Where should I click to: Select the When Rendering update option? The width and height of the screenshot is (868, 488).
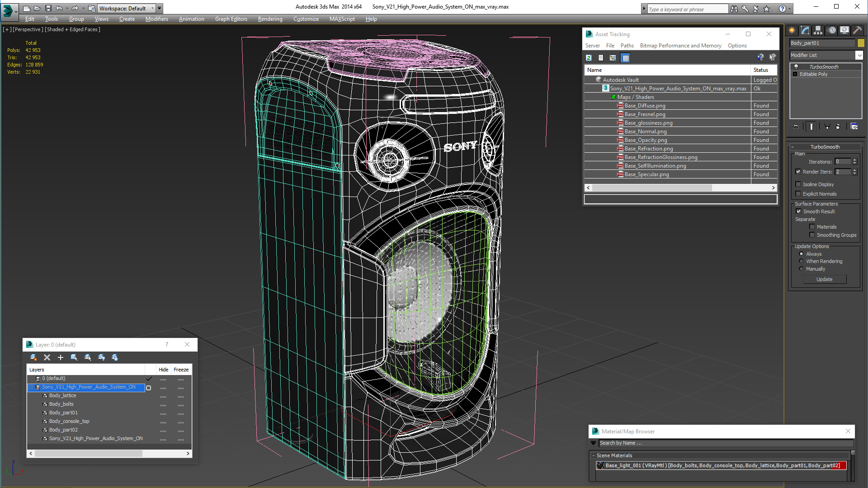[x=801, y=261]
